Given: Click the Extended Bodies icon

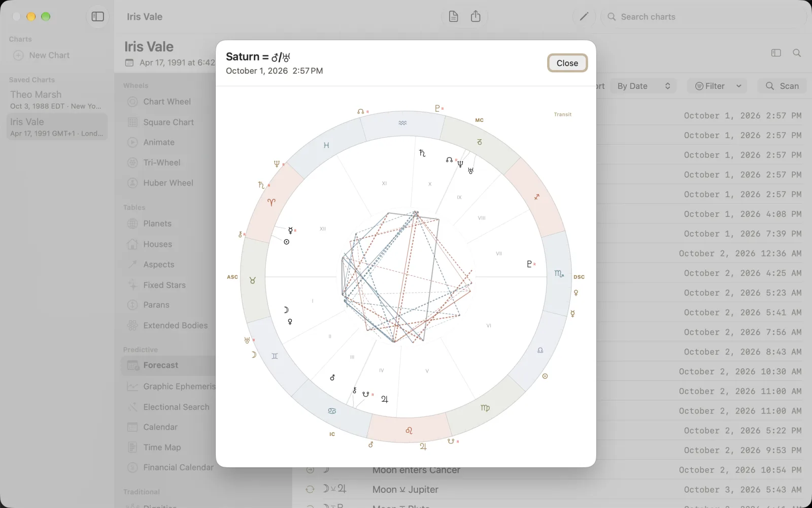Looking at the screenshot, I should click(132, 326).
